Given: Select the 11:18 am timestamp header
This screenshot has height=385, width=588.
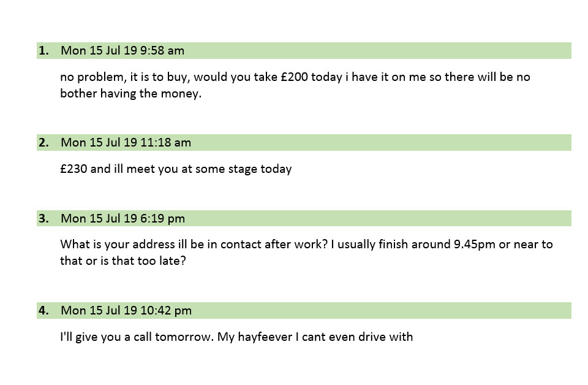Looking at the screenshot, I should click(126, 143).
